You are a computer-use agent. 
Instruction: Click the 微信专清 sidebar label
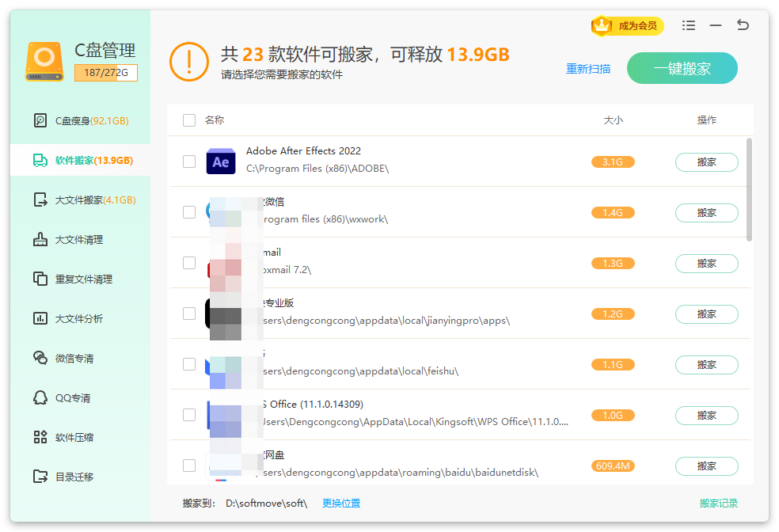click(x=74, y=358)
